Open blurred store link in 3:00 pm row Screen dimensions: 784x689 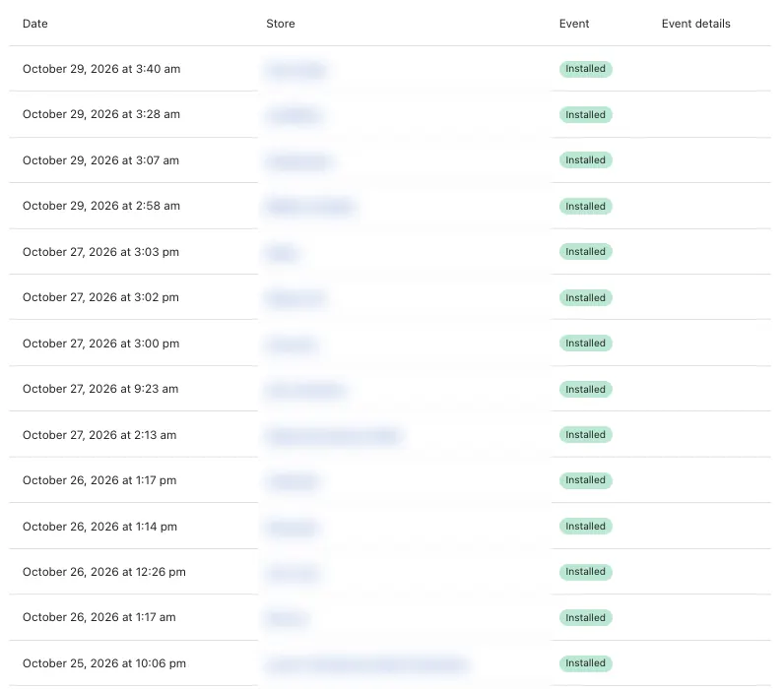point(292,345)
